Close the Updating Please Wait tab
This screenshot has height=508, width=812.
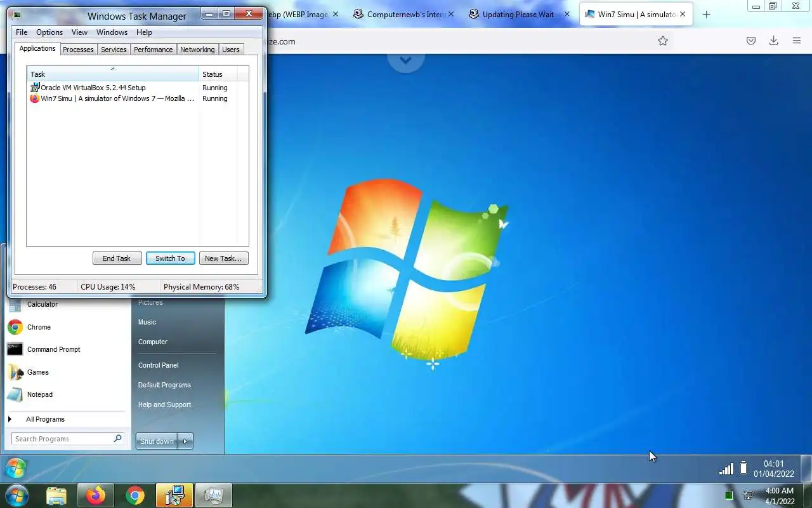coord(567,14)
